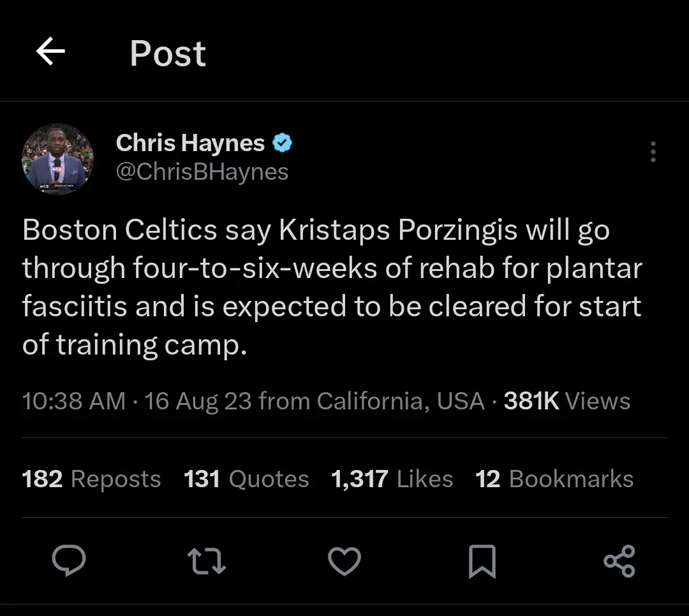The width and height of the screenshot is (689, 616).
Task: Tap the California, USA location text
Action: 400,401
